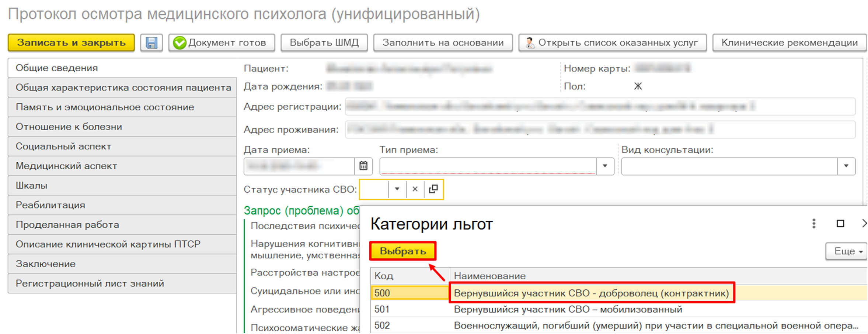
Task: Open the list of provided services
Action: pos(613,43)
